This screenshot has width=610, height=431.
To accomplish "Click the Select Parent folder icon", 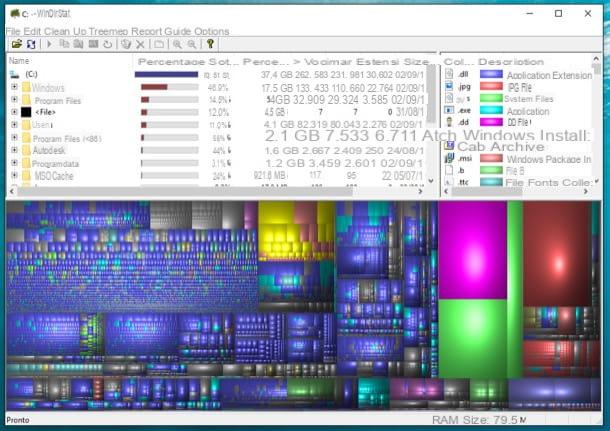I will click(159, 44).
